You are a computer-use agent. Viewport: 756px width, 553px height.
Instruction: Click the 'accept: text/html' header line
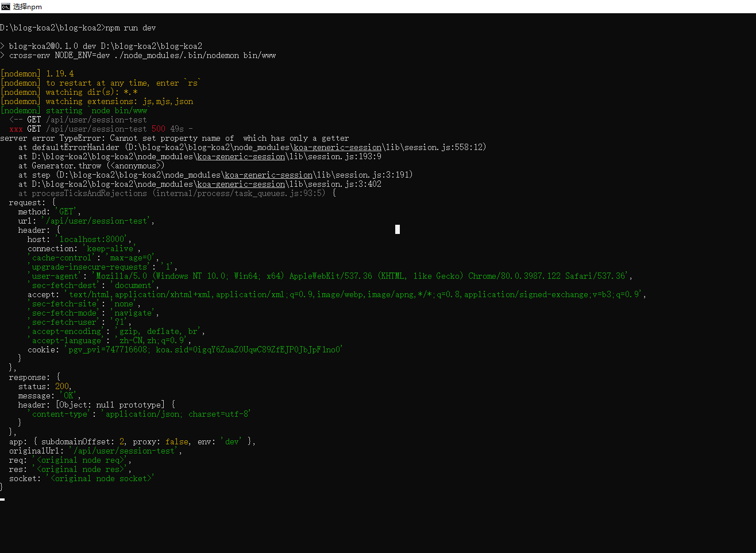337,294
